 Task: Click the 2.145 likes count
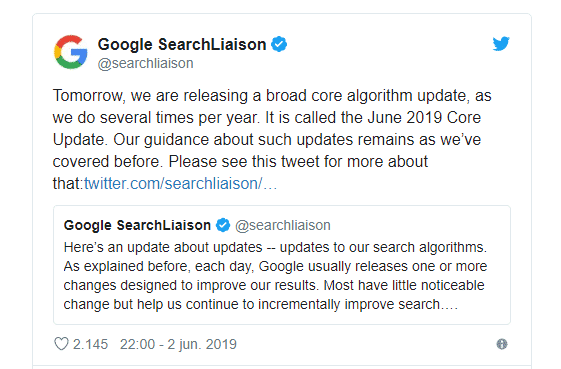click(90, 344)
